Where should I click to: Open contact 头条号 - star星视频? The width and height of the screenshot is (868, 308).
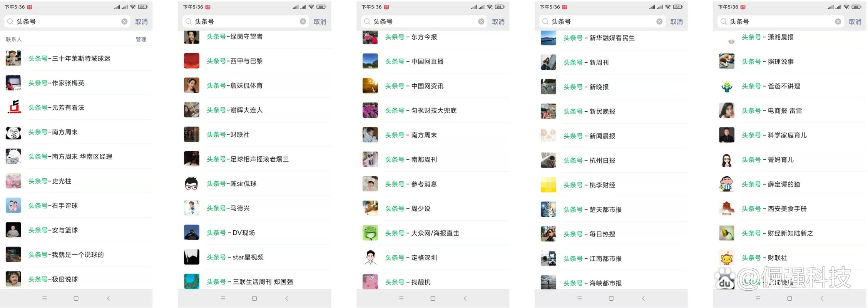254,257
